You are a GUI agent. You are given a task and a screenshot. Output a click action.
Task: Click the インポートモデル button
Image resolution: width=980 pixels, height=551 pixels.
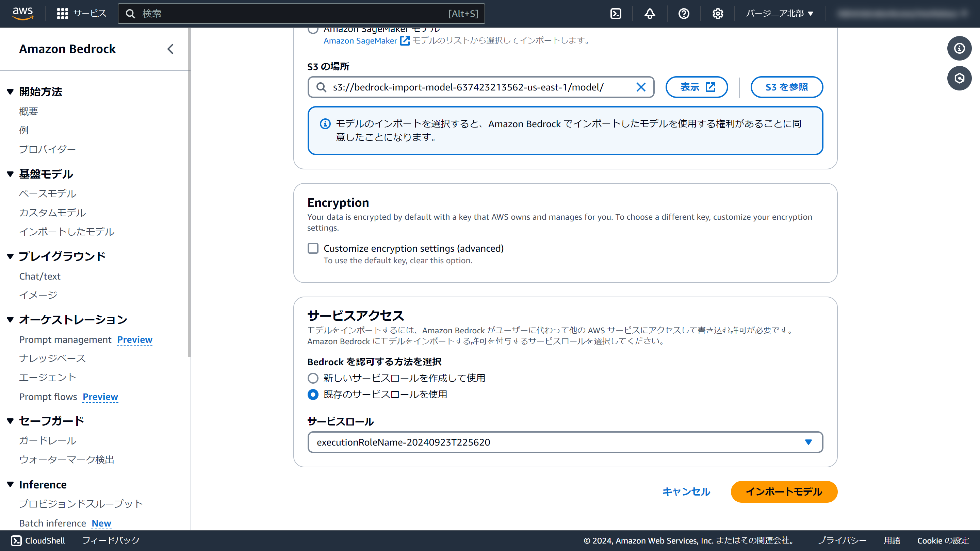(784, 492)
